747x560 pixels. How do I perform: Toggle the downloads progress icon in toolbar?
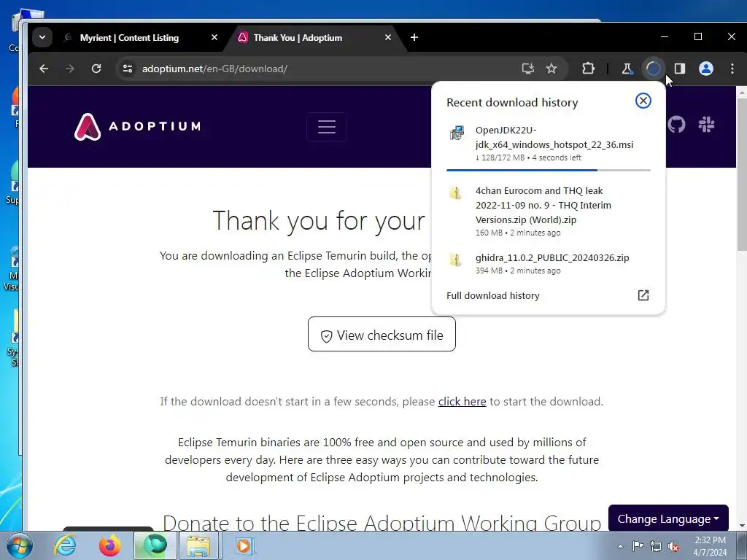coord(653,69)
